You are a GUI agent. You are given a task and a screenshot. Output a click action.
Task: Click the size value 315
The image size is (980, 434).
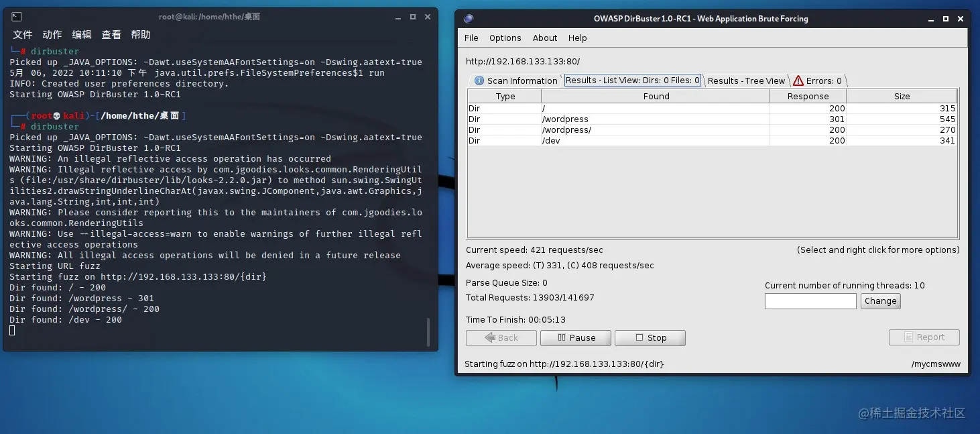click(x=947, y=108)
